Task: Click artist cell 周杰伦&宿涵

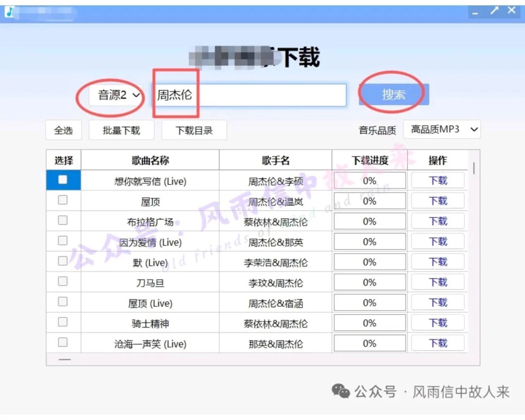Action: coord(276,303)
